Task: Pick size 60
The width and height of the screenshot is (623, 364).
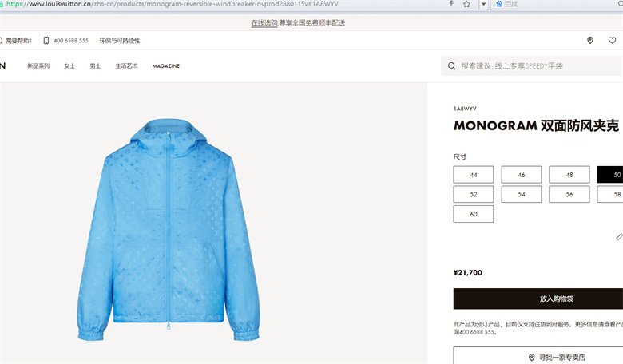Action: 473,214
